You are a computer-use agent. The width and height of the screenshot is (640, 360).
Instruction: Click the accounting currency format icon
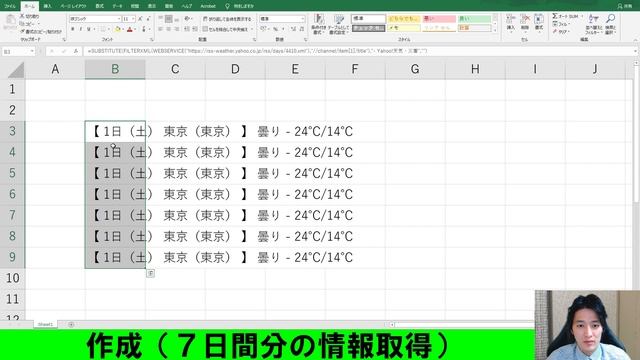263,29
